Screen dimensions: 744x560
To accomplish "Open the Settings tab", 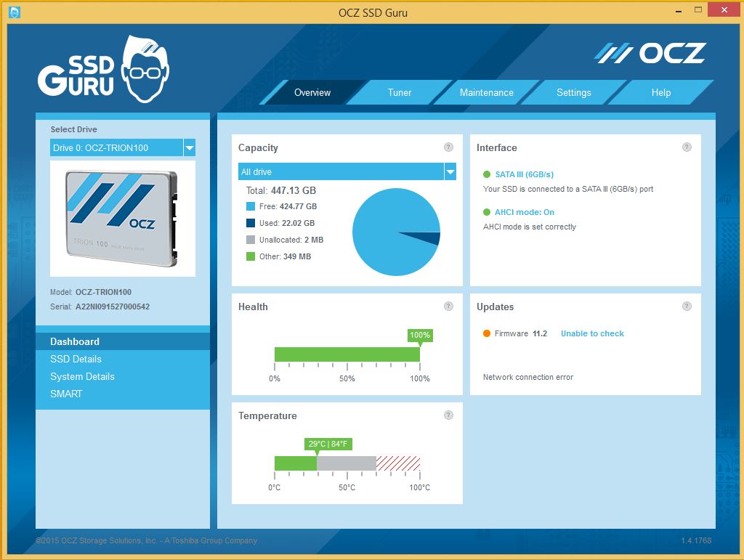I will (x=574, y=92).
